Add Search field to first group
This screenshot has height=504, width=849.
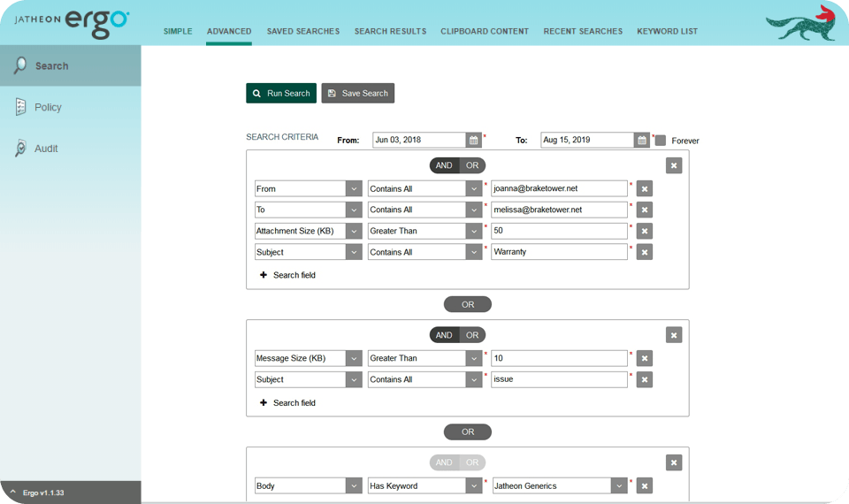(x=287, y=275)
